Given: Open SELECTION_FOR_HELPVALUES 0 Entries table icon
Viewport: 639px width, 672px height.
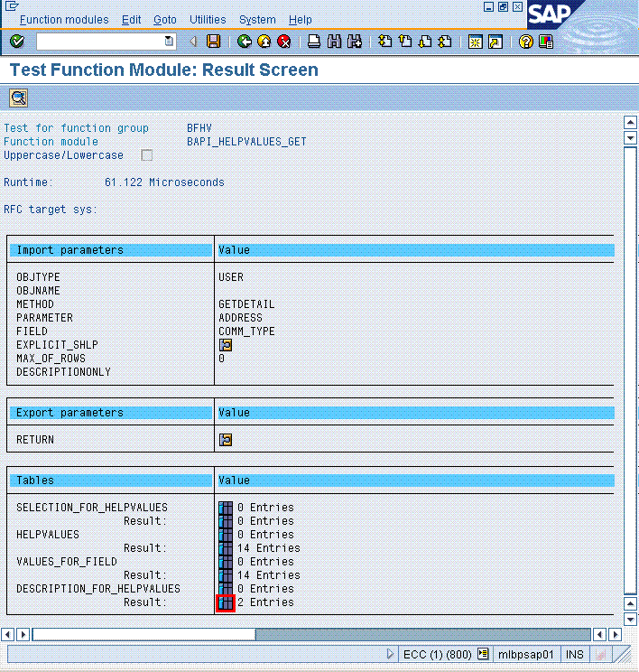Looking at the screenshot, I should [x=226, y=508].
